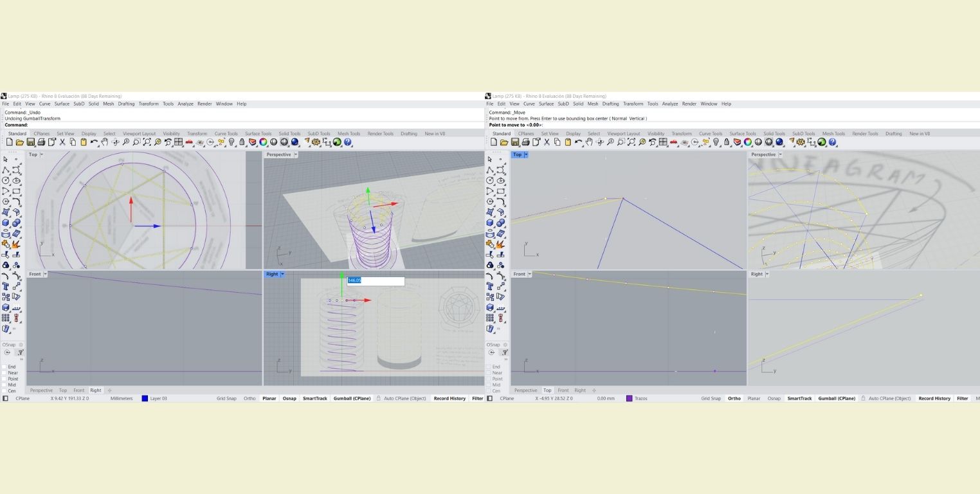
Task: Toggle Planar in left window status bar
Action: coord(269,398)
